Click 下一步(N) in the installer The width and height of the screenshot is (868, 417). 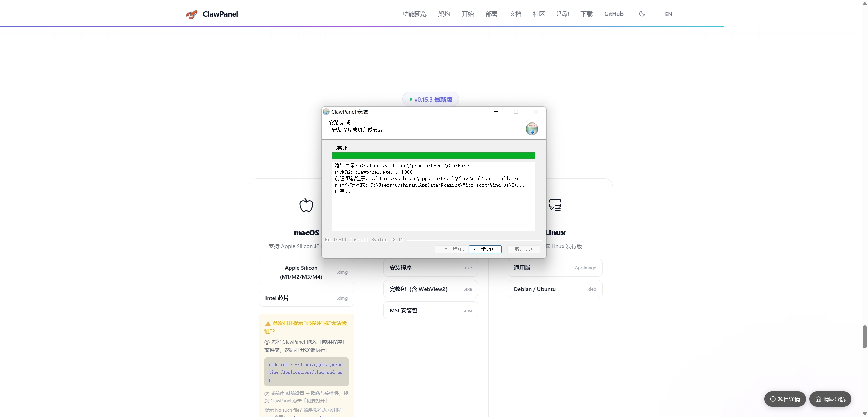(485, 249)
